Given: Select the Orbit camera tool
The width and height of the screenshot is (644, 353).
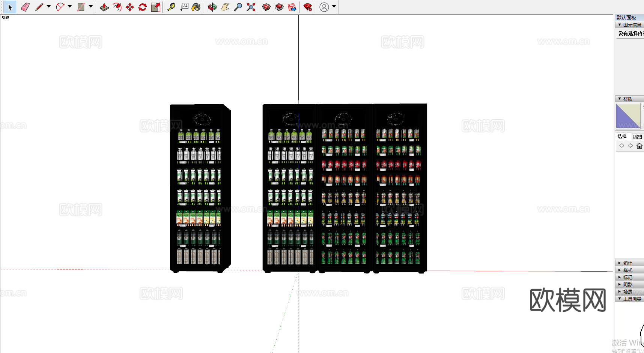Looking at the screenshot, I should (212, 7).
